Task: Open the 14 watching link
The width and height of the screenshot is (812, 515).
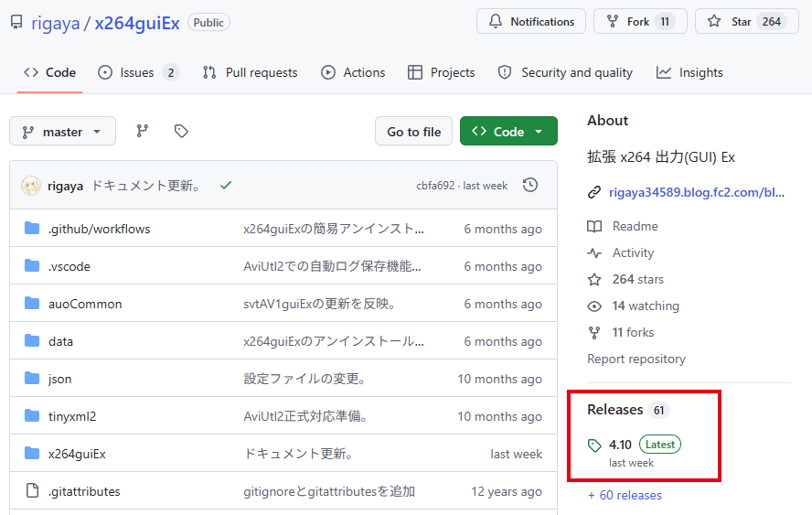Action: click(646, 306)
